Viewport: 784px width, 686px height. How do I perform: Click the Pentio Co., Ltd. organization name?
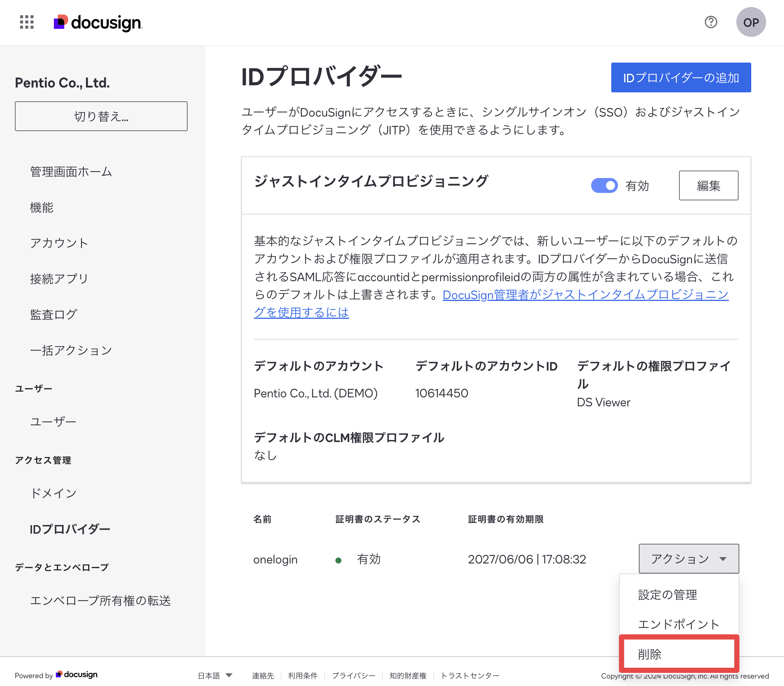[x=63, y=83]
